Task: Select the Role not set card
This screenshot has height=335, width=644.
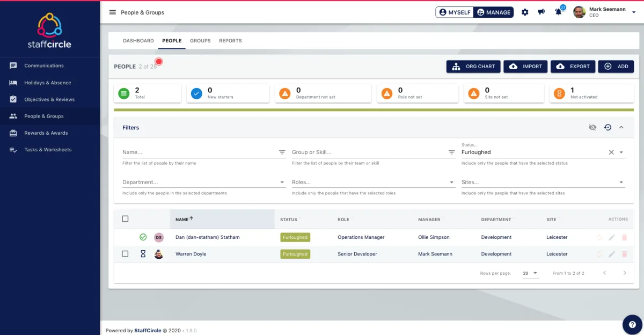Action: tap(418, 93)
